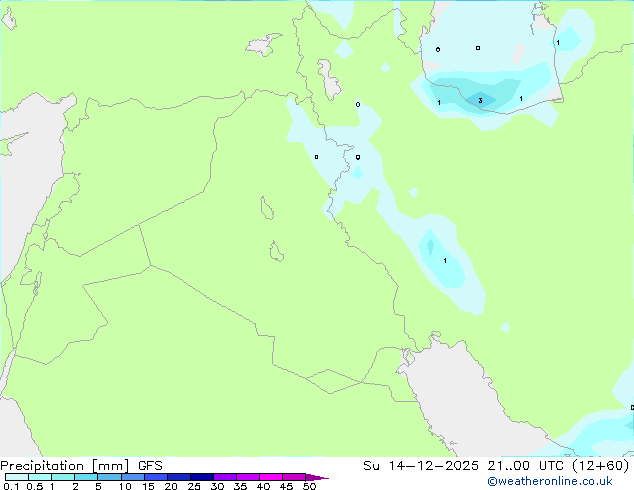Image resolution: width=634 pixels, height=490 pixels.
Task: Click the 1–2 mm legend swatch
Action: [x=63, y=477]
